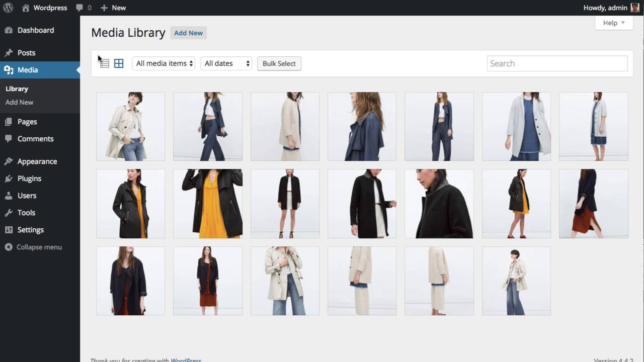Click the WordPress logo icon
The image size is (644, 362).
(x=8, y=8)
